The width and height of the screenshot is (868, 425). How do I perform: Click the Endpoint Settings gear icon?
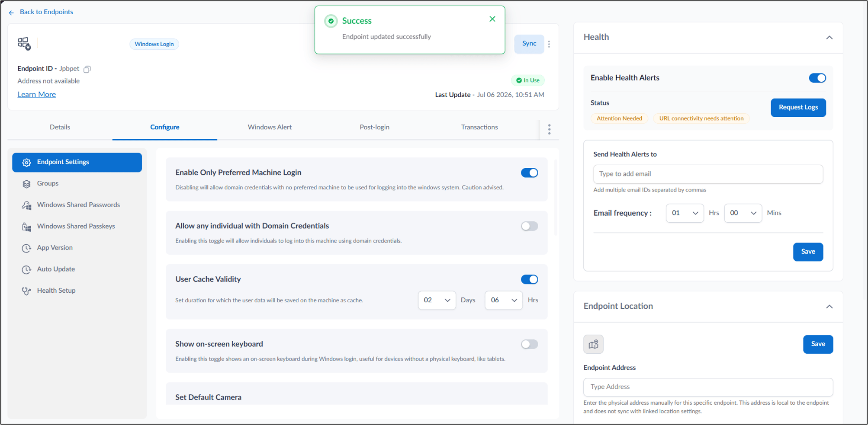tap(26, 162)
